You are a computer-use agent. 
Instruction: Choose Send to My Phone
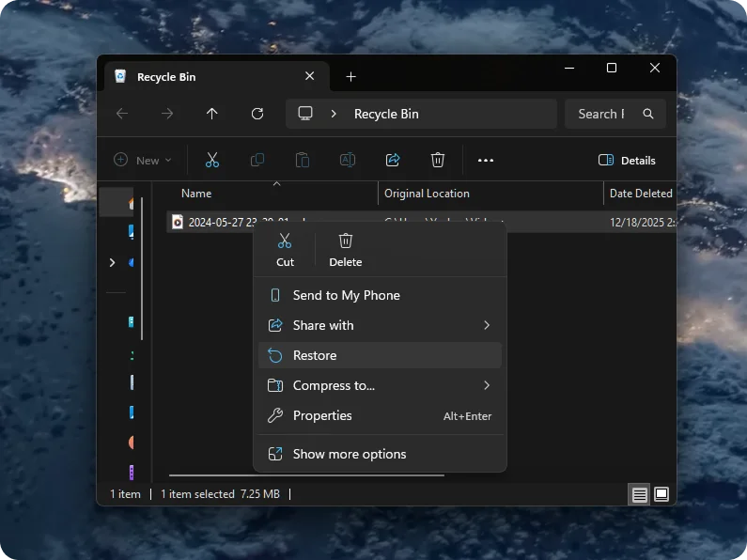coord(380,295)
